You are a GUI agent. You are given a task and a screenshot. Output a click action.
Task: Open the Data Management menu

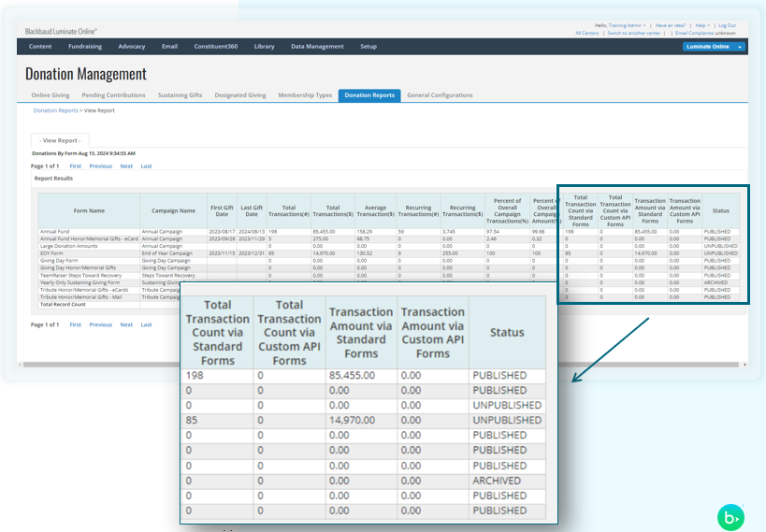317,46
